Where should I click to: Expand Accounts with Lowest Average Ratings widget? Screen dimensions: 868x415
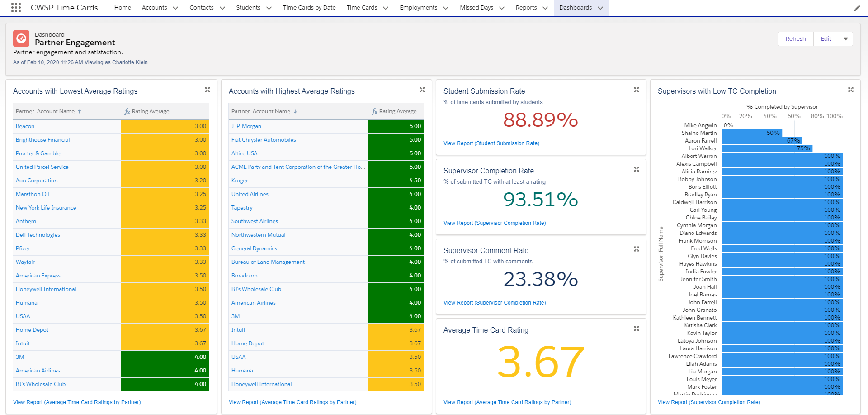tap(208, 90)
